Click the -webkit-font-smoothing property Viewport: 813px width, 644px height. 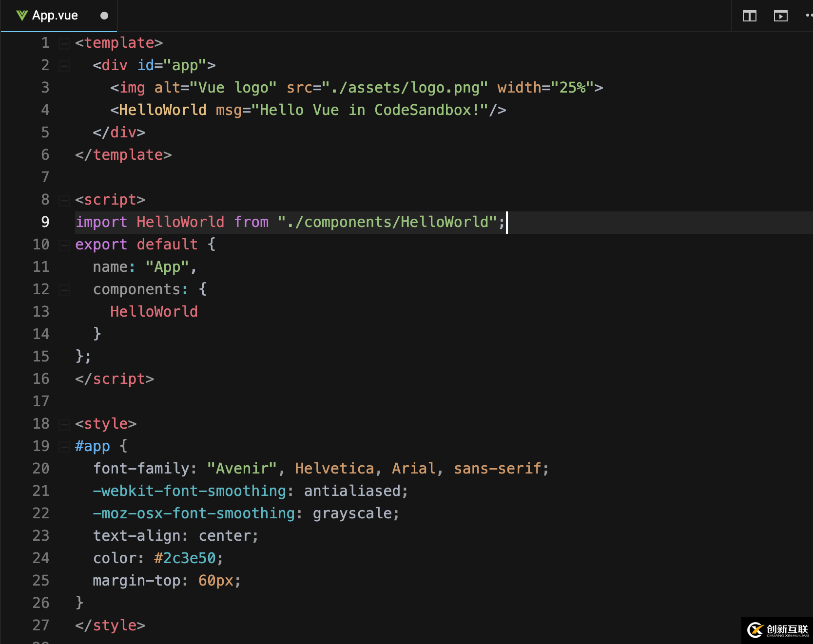pos(189,491)
